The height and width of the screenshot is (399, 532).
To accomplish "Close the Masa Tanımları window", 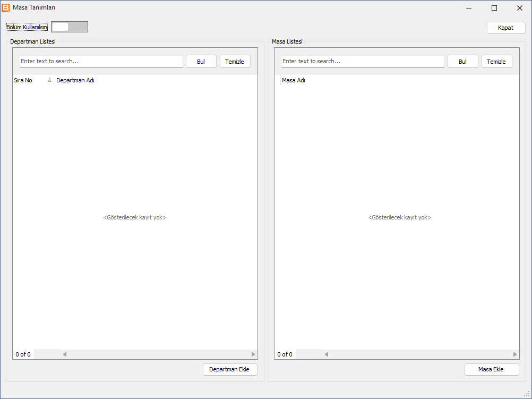I will click(x=519, y=8).
